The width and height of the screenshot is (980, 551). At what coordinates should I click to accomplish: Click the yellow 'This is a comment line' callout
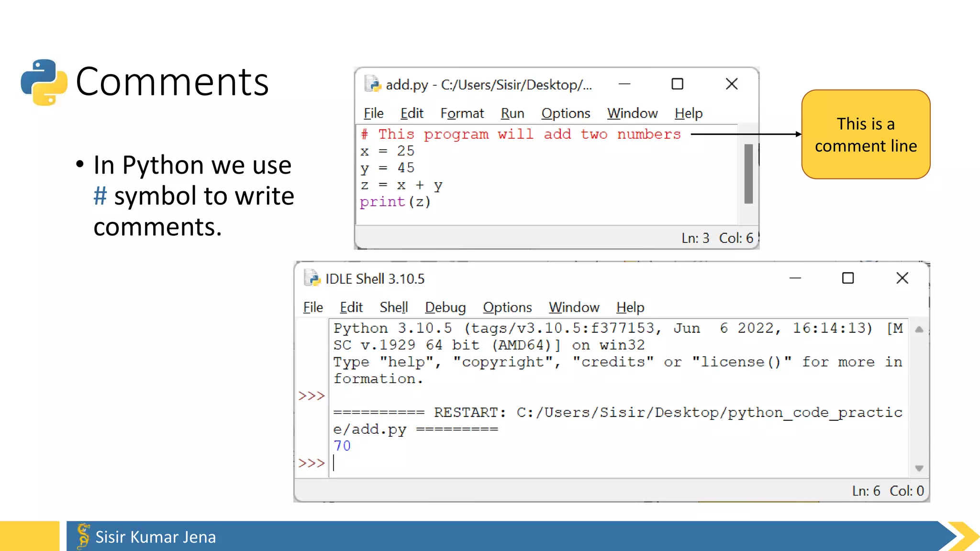click(x=866, y=134)
